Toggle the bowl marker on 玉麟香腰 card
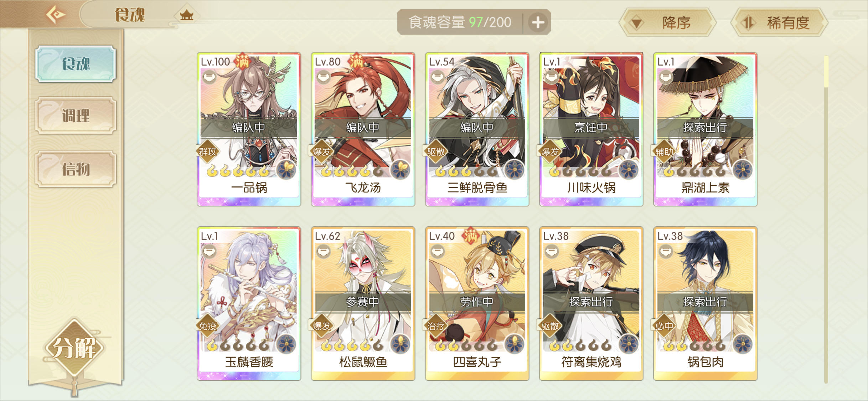This screenshot has height=401, width=868. [x=210, y=252]
